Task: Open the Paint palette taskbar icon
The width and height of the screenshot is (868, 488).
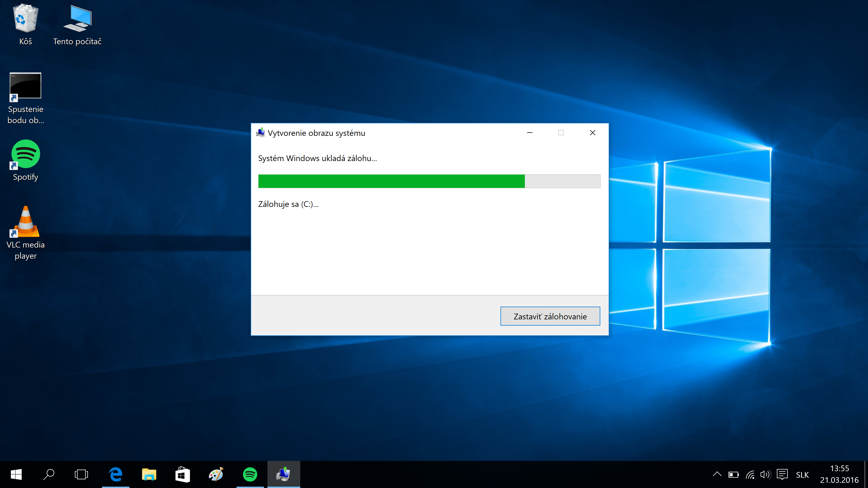Action: point(216,474)
